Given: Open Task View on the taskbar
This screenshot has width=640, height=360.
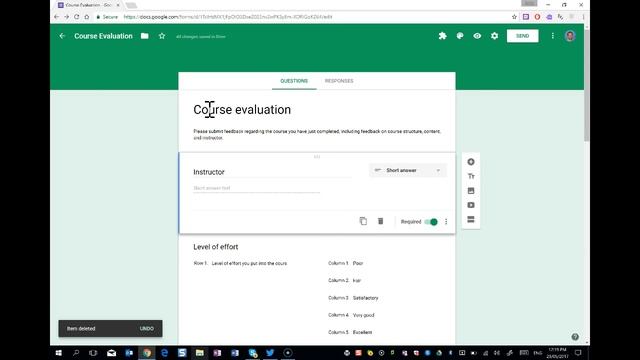Looking at the screenshot, I should 93,353.
